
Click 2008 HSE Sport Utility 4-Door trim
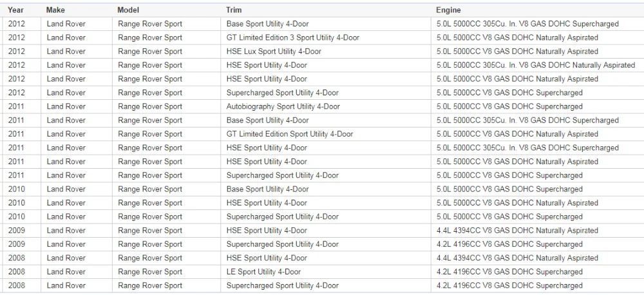coord(267,258)
